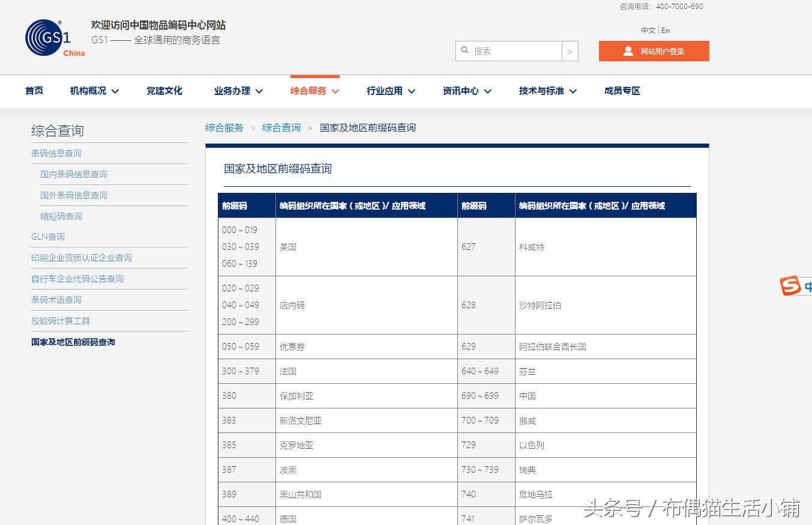Go to 首页 home tab

tap(34, 91)
